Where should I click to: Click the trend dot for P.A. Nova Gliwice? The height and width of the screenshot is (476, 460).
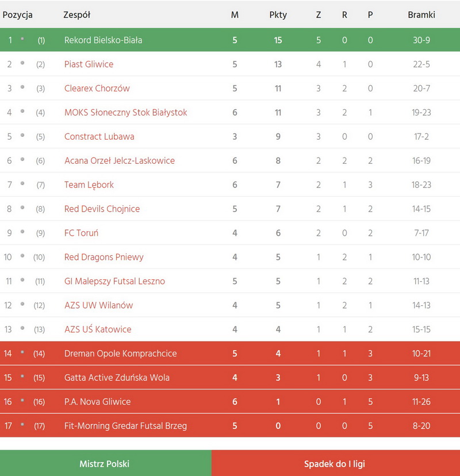tap(22, 401)
